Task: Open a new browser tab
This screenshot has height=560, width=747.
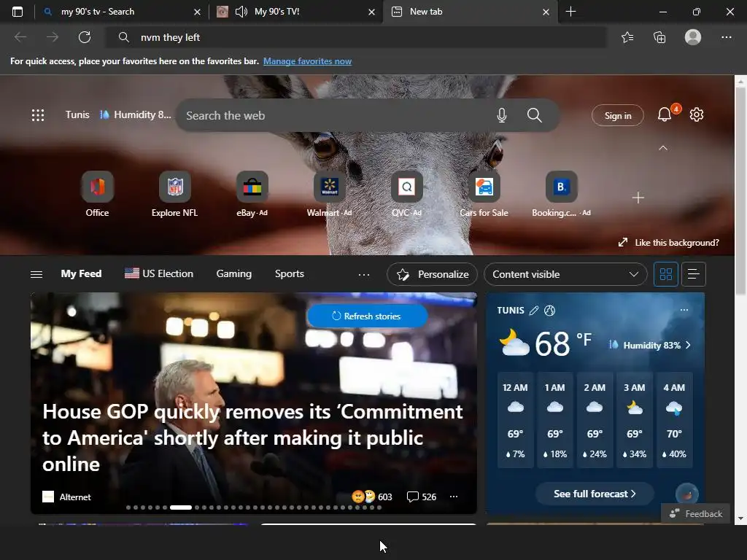Action: [x=570, y=12]
